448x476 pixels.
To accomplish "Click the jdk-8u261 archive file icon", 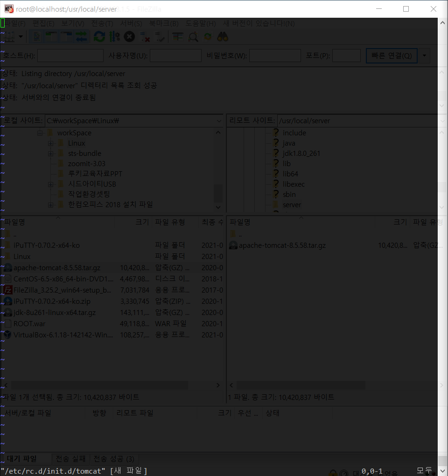I will (7, 313).
